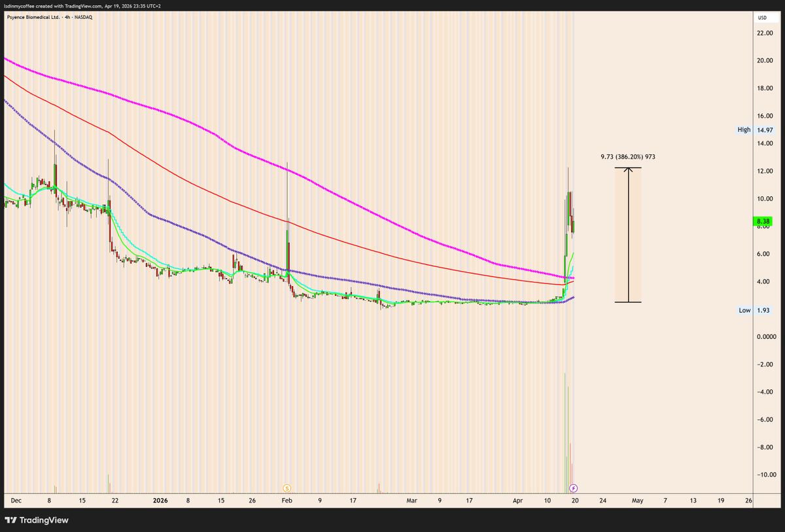Image resolution: width=785 pixels, height=532 pixels.
Task: Click the -2.00 price axis label
Action: coord(765,364)
